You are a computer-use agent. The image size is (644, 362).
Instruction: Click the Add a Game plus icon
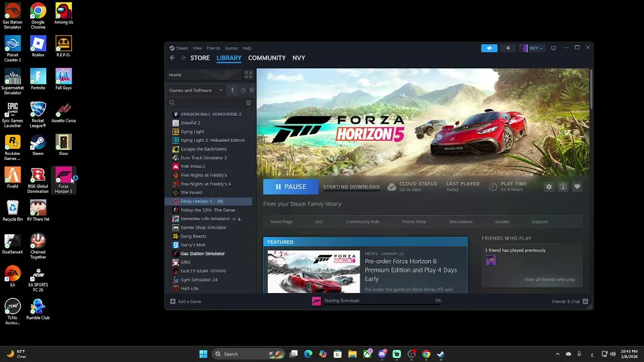[173, 302]
